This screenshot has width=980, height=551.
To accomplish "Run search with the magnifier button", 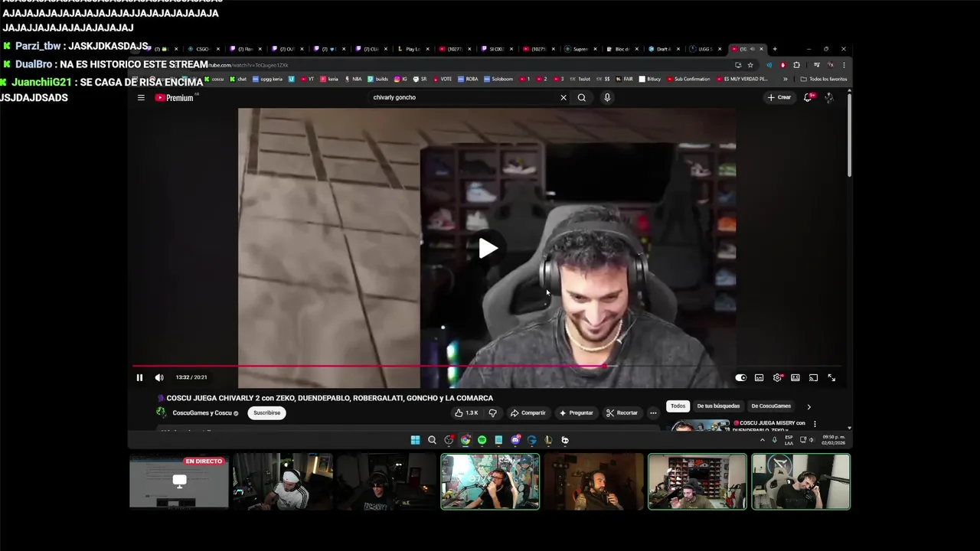I will pyautogui.click(x=582, y=97).
